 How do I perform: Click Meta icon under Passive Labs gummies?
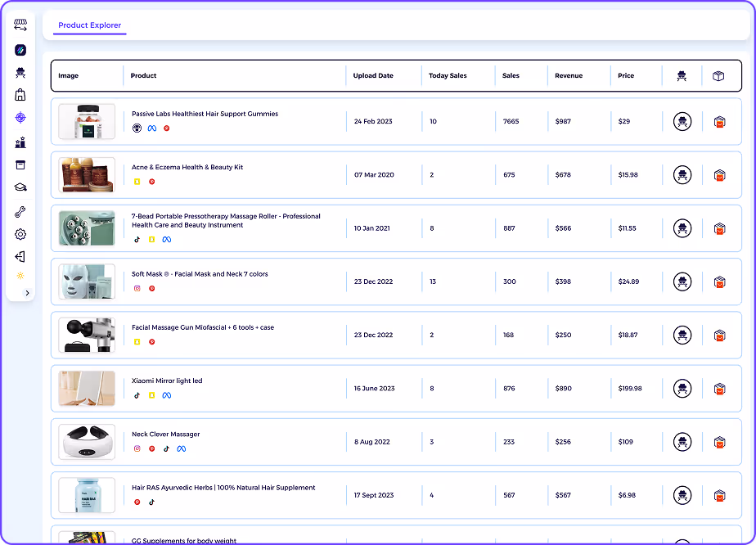click(x=152, y=128)
